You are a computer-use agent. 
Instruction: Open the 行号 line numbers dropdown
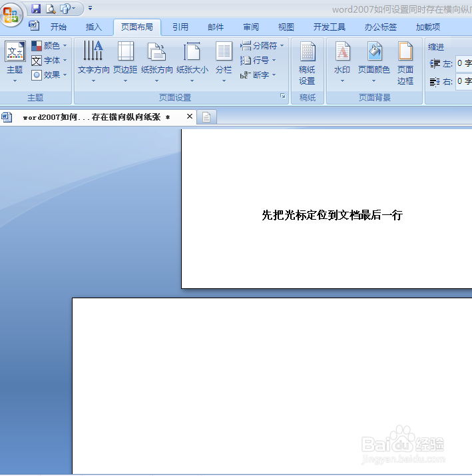258,61
